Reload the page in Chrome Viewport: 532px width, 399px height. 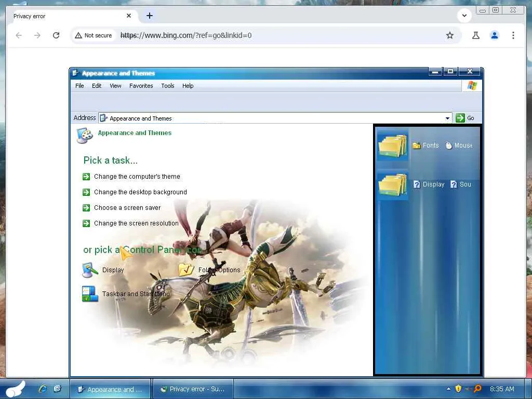[56, 35]
